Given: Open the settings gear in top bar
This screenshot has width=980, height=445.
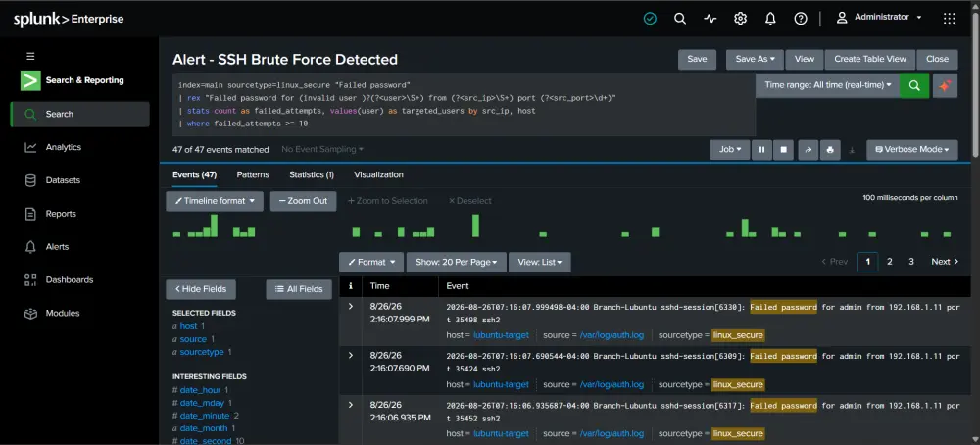Looking at the screenshot, I should coord(741,19).
